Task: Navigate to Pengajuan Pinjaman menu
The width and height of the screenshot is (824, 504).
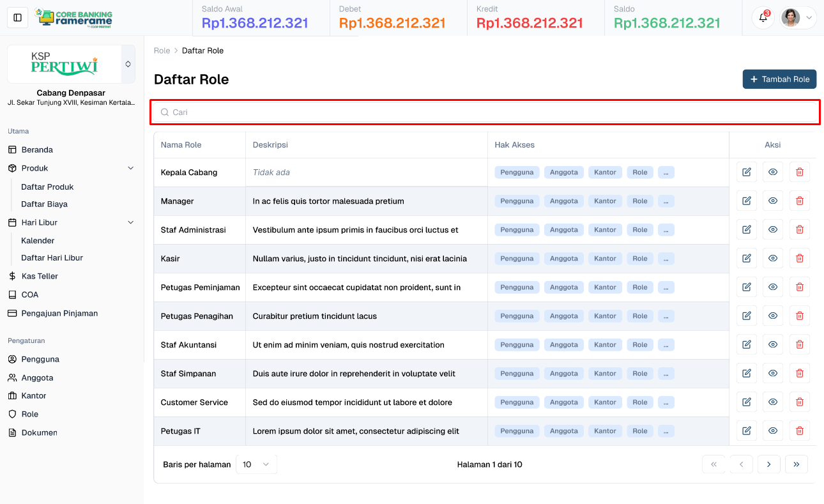Action: pos(59,314)
